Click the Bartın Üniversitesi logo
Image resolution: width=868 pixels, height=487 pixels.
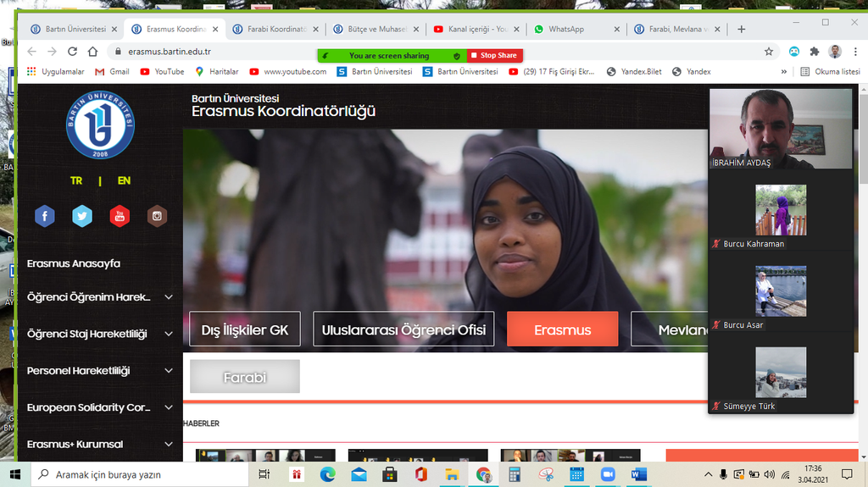click(100, 125)
